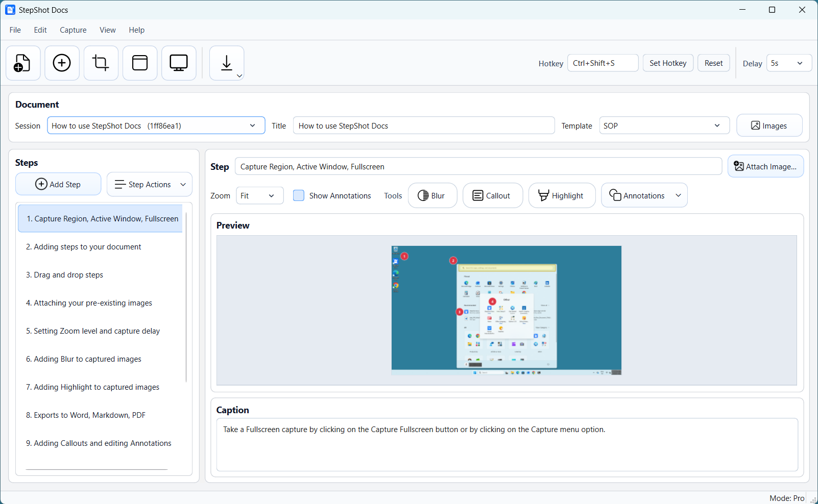Click the Capture Fullscreen monitor icon

point(179,63)
